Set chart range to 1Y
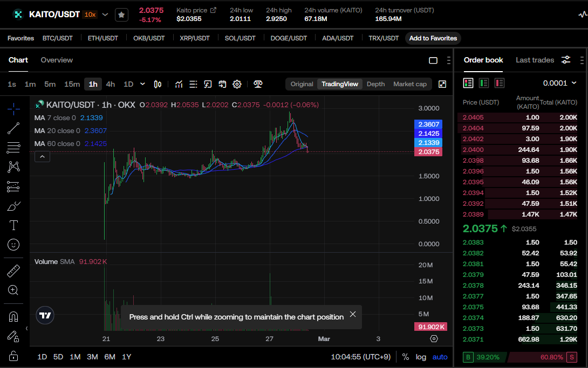The height and width of the screenshot is (368, 588). coord(126,357)
